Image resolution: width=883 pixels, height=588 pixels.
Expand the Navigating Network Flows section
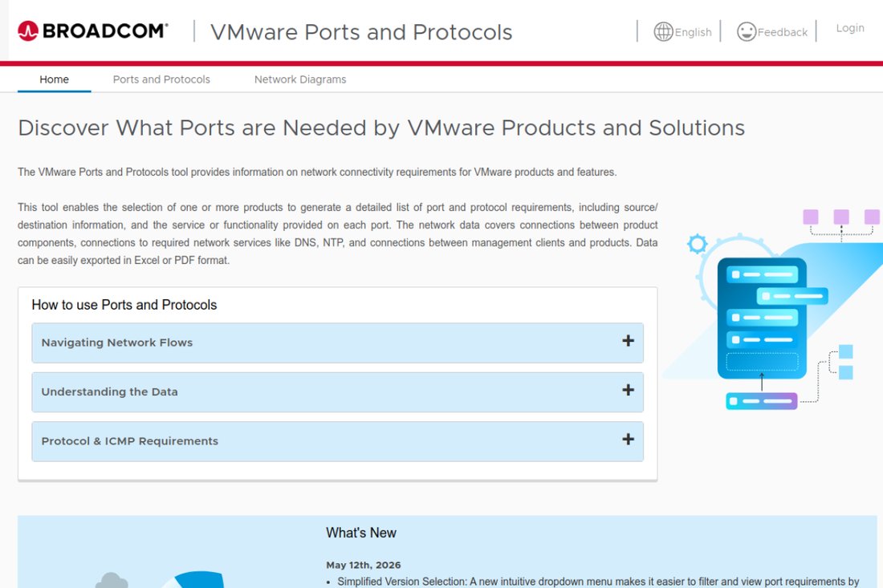337,343
